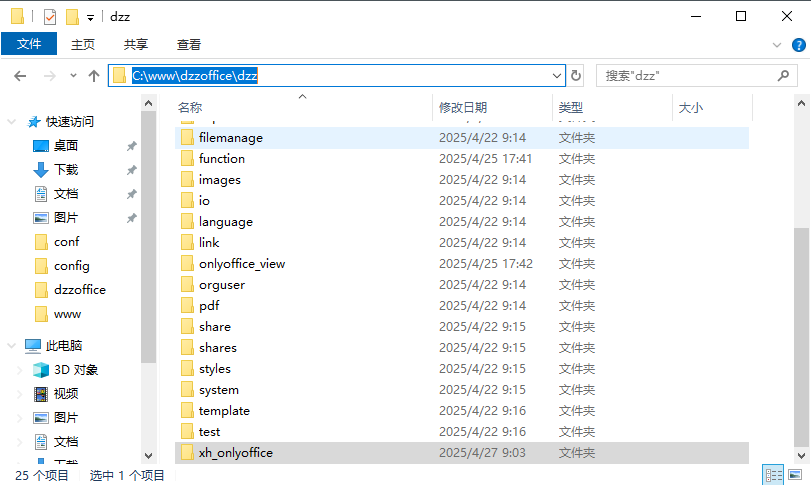This screenshot has width=811, height=485.
Task: Click in the 搜索"dzz" search box
Action: click(685, 76)
